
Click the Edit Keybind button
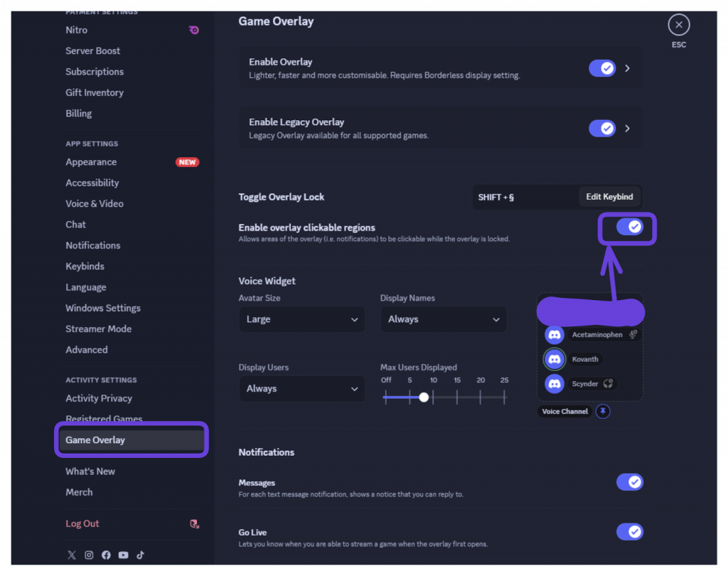[x=609, y=197]
